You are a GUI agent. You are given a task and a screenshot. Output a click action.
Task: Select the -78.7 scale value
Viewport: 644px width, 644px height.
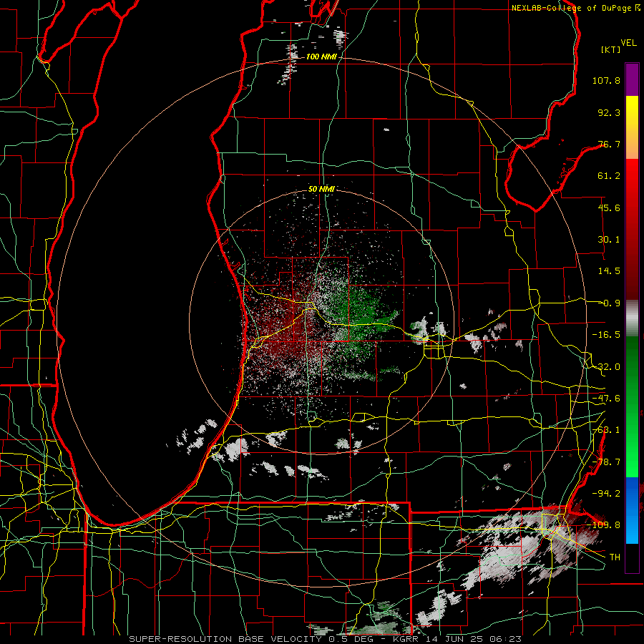[x=606, y=462]
